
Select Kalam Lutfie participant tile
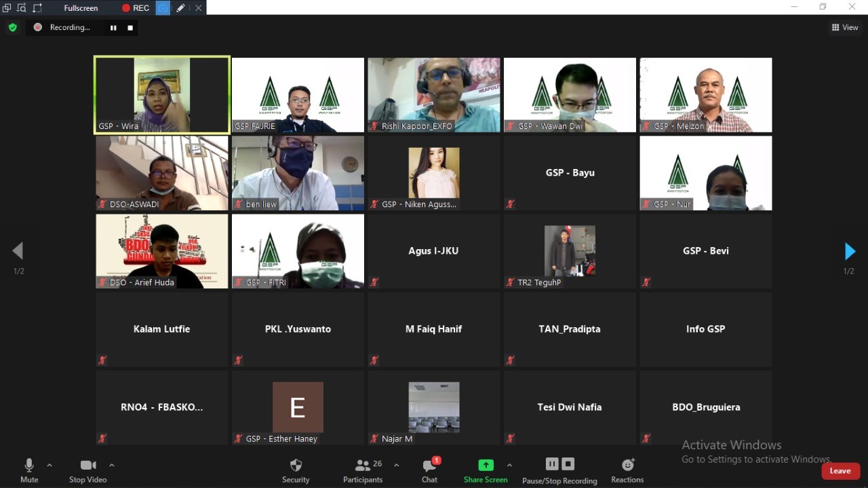coord(162,329)
